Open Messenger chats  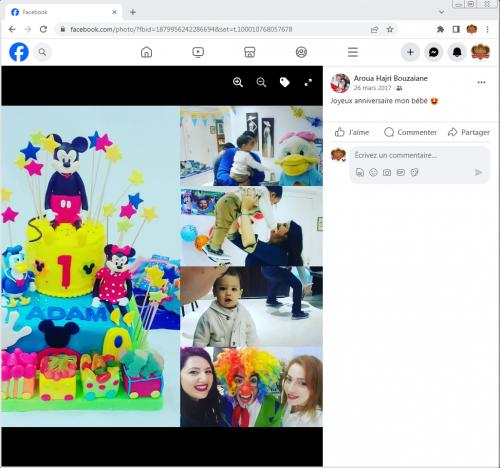(434, 52)
